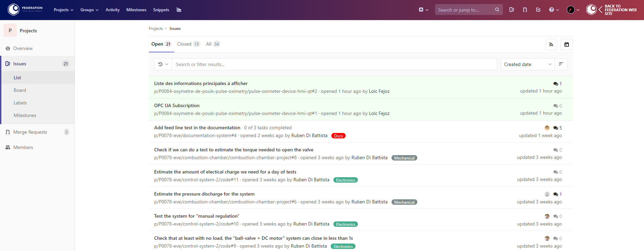Open the recent searches history dropdown
The height and width of the screenshot is (251, 644).
(x=163, y=64)
